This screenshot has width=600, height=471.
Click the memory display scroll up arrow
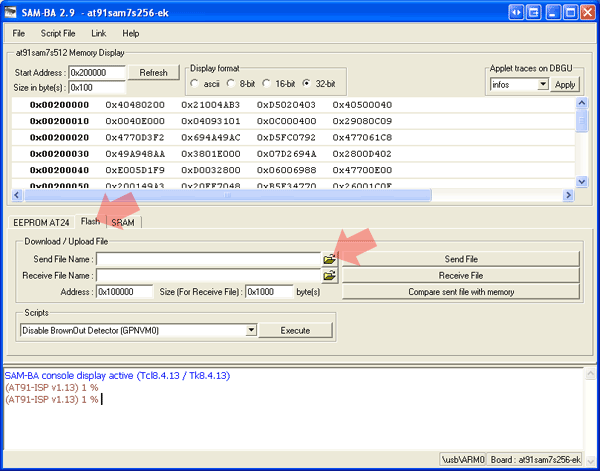(582, 103)
